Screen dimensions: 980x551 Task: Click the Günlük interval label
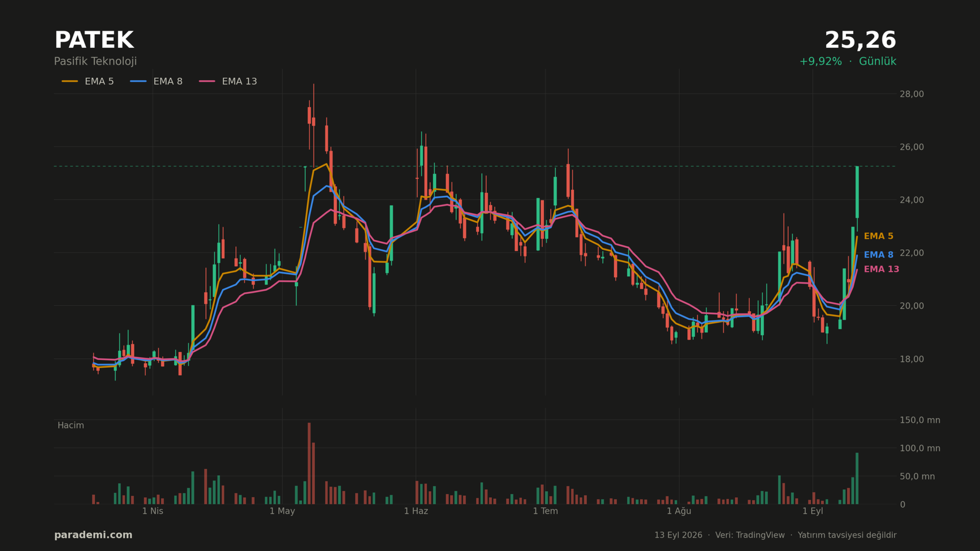(878, 61)
